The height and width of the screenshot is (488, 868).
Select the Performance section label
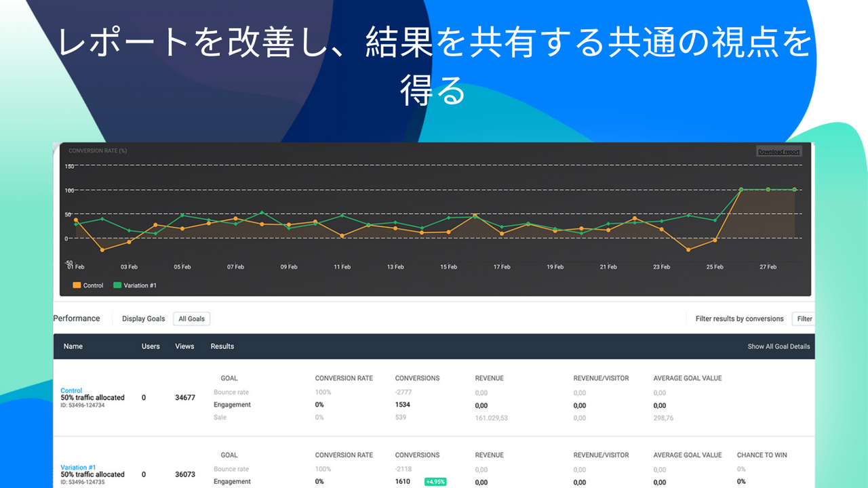pyautogui.click(x=77, y=319)
